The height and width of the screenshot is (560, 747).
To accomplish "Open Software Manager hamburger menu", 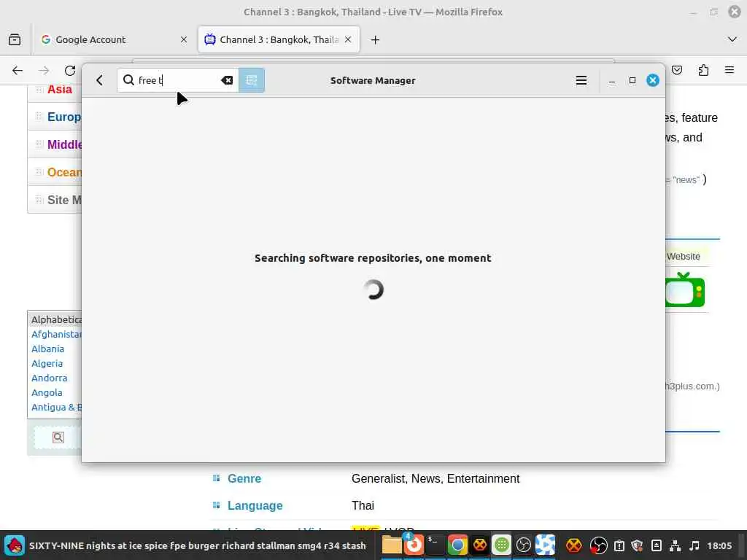I will (x=581, y=80).
